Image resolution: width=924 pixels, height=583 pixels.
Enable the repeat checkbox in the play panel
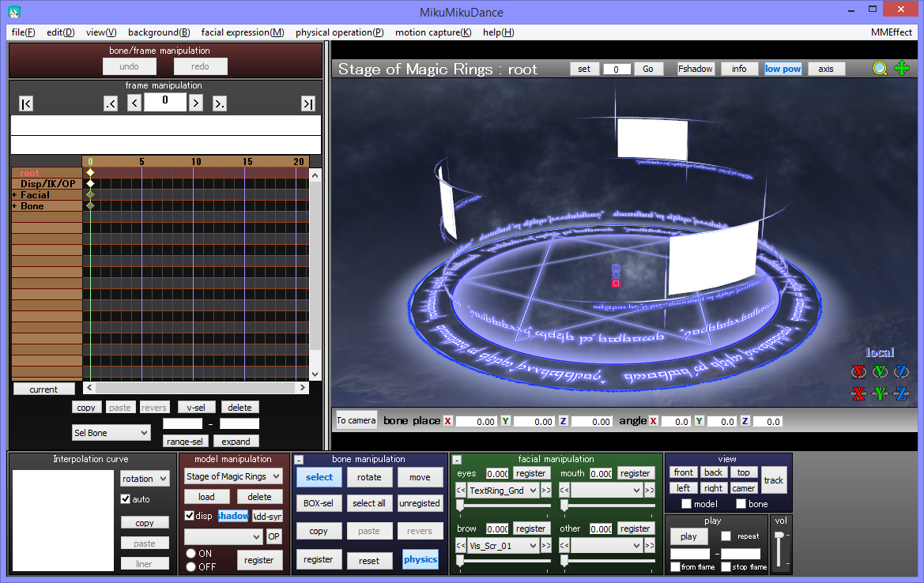[x=725, y=536]
